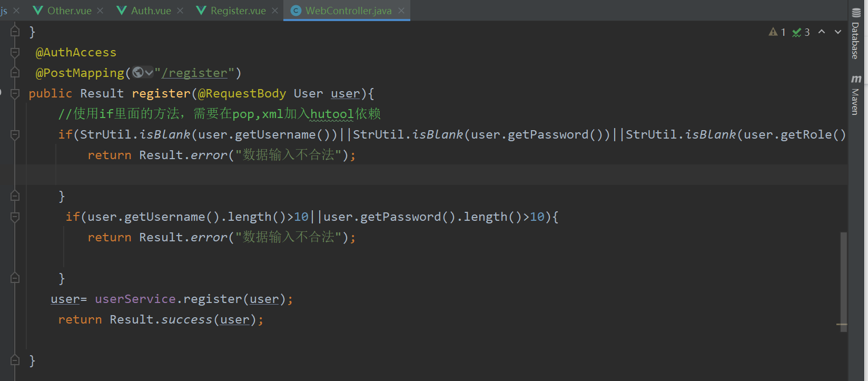
Task: Click the Java class icon on WebController tab
Action: coord(296,11)
